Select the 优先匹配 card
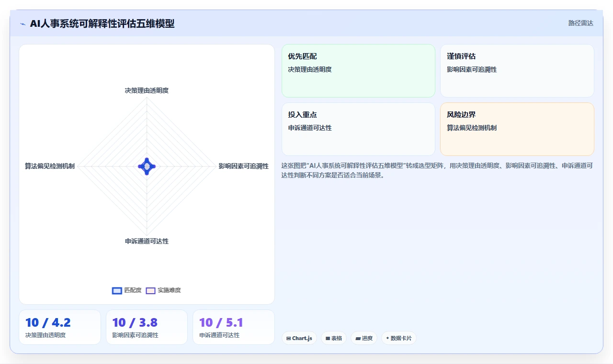613x364 pixels. [358, 71]
